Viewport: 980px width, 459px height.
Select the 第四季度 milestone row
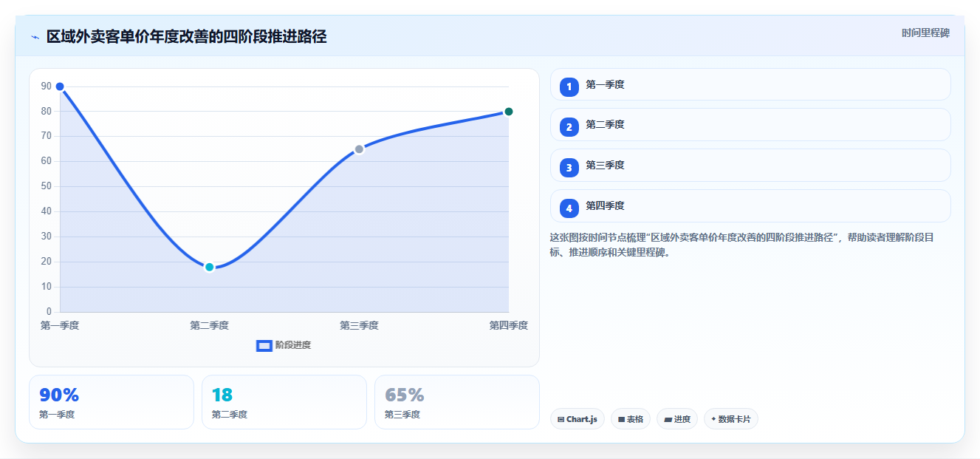(x=750, y=206)
